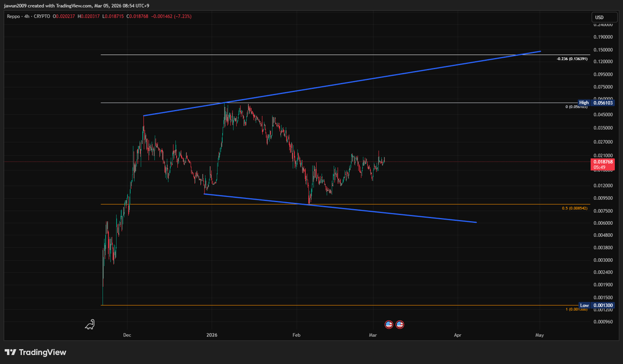Click 0.012000 on the price axis
Screen dimensions: 623x364
[x=602, y=185]
